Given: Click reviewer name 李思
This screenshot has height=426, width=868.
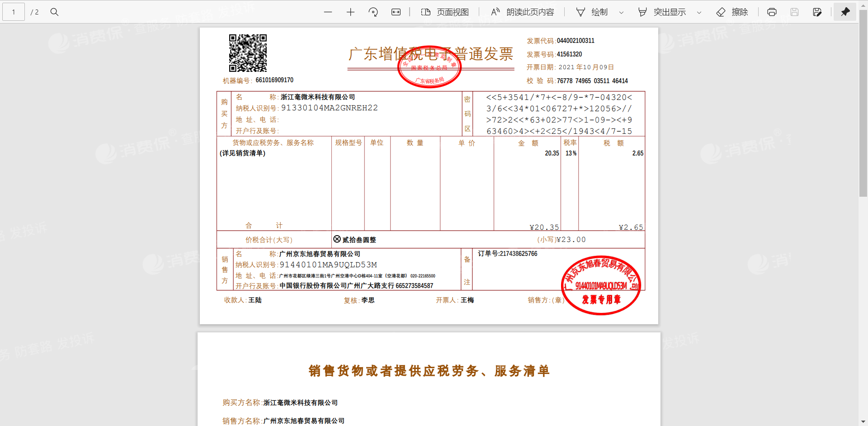Looking at the screenshot, I should click(368, 300).
